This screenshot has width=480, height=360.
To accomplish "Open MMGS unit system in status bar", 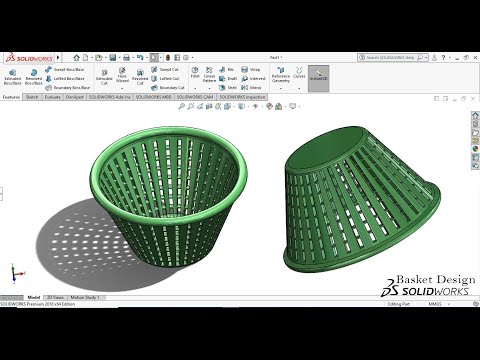I will tap(435, 304).
